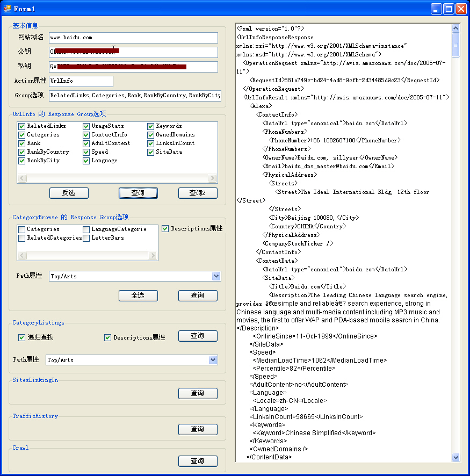Click CategoryBrowse list scroll-left arrow

pyautogui.click(x=22, y=256)
